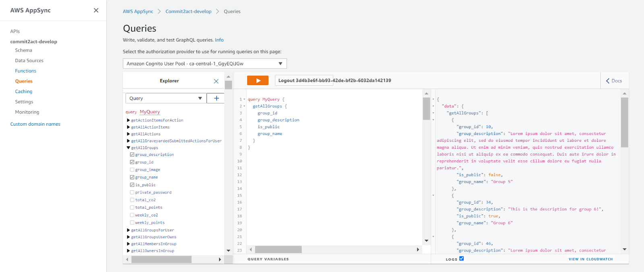The height and width of the screenshot is (272, 644).
Task: Expand getAllActions node
Action: (128, 134)
